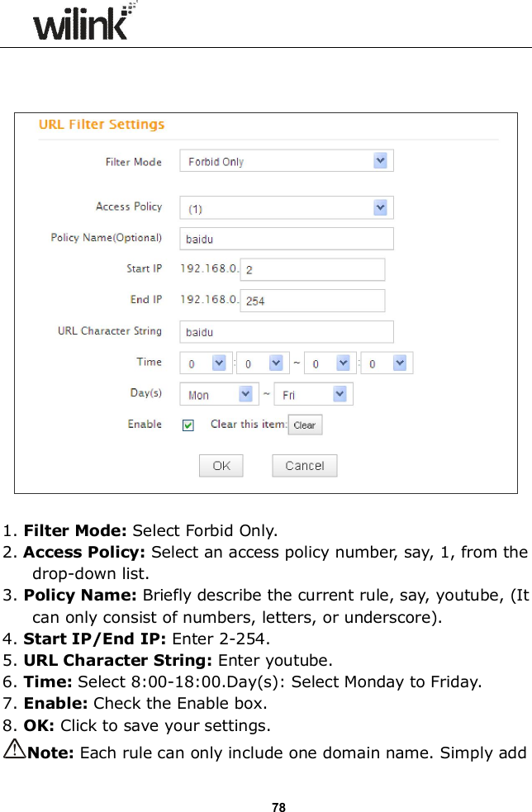The height and width of the screenshot is (812, 532).
Task: Expand the start hour Time dropdown
Action: point(204,362)
